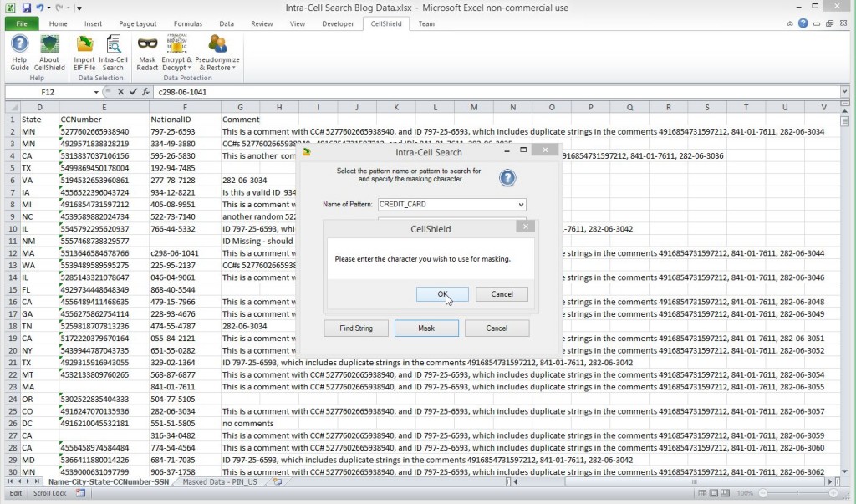Screen dimensions: 856x504
Task: Close the CellShield prompt dialog
Action: (x=525, y=226)
